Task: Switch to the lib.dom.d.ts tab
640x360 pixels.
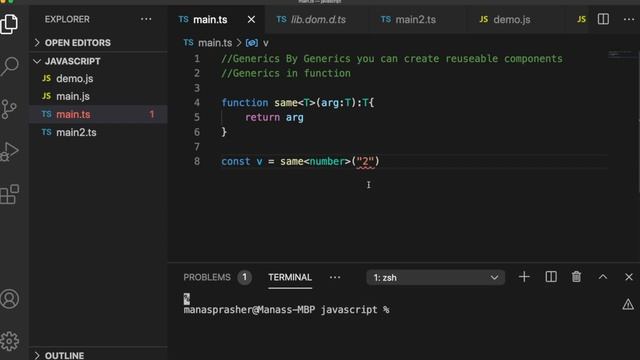Action: click(318, 19)
